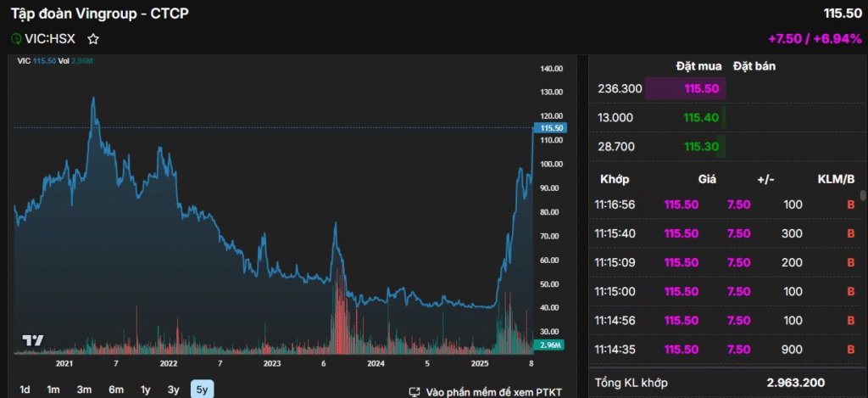Image resolution: width=868 pixels, height=398 pixels.
Task: Click the TradingView logo on the chart
Action: coord(33,341)
